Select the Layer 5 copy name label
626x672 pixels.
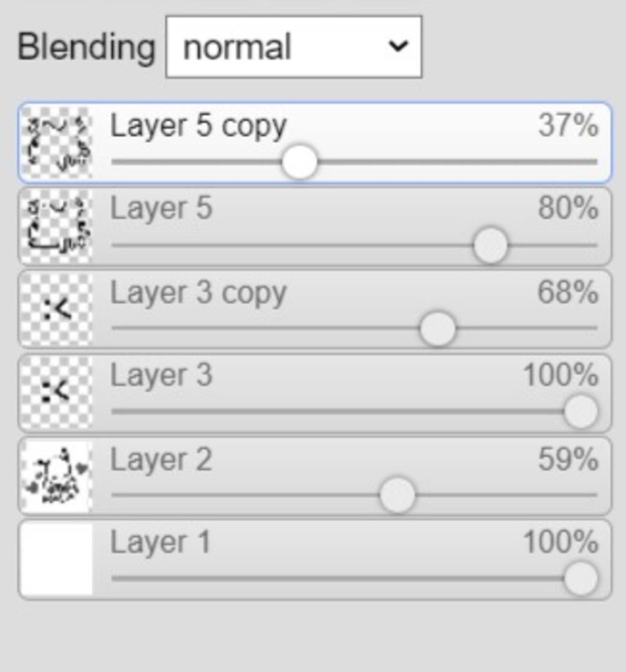pos(199,126)
